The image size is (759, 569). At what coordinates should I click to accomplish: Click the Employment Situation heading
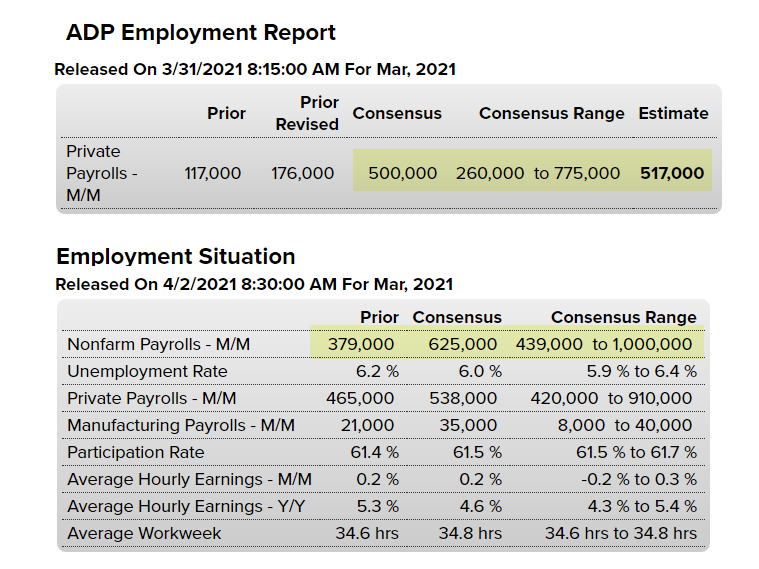tap(175, 256)
